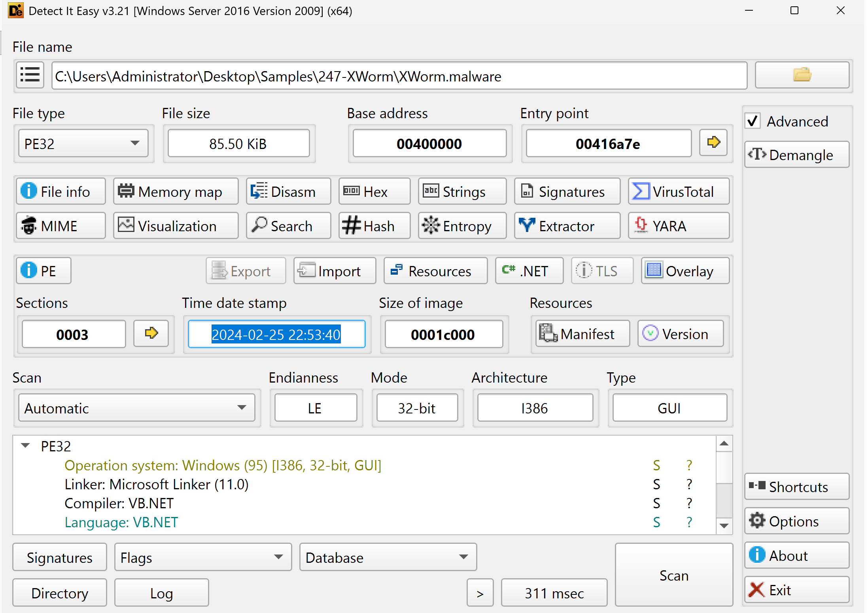View the Import table

tap(335, 271)
